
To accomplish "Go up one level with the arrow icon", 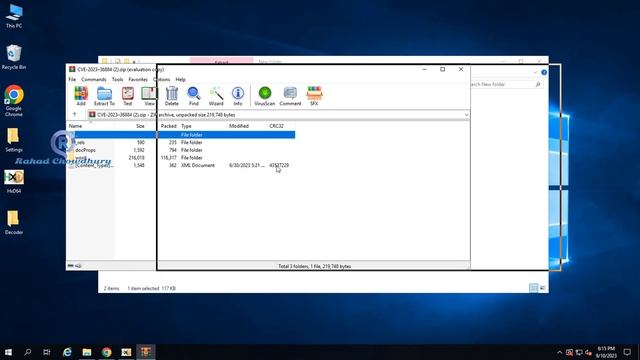I will pos(74,115).
